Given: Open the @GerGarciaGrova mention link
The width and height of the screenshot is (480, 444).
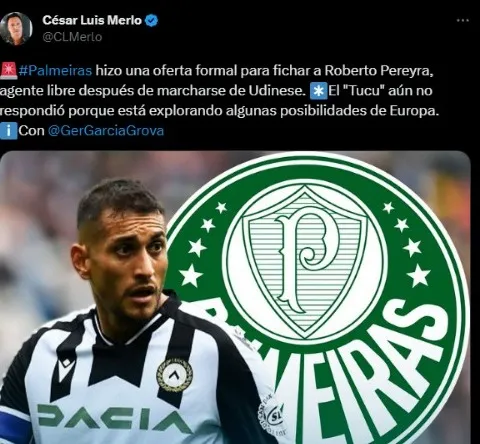Looking at the screenshot, I should tap(106, 131).
